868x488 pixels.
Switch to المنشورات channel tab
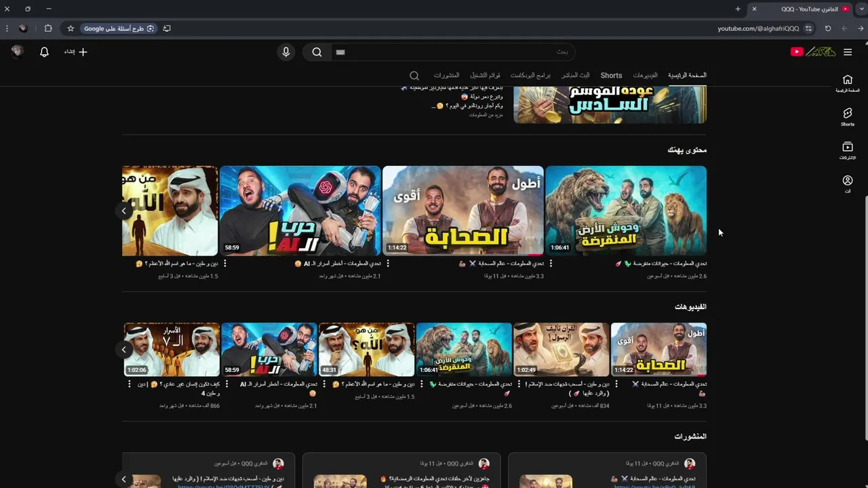click(x=446, y=75)
